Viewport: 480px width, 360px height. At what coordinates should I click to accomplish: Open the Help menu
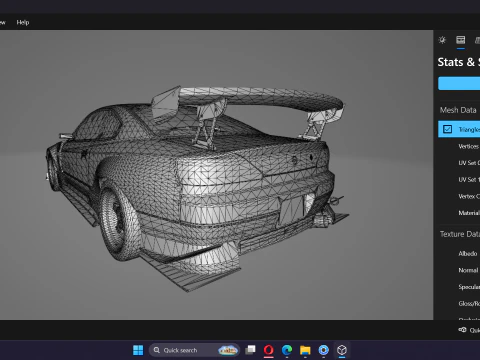tap(23, 22)
